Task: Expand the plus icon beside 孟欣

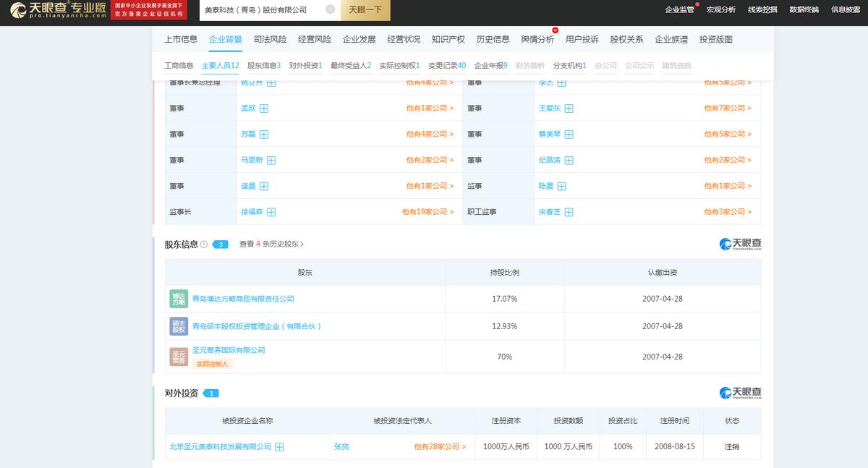Action: coord(264,108)
